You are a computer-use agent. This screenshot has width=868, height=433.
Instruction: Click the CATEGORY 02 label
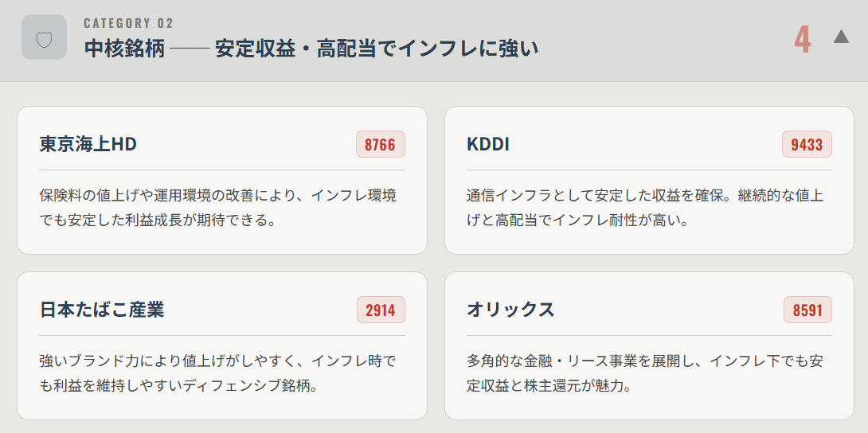click(128, 23)
